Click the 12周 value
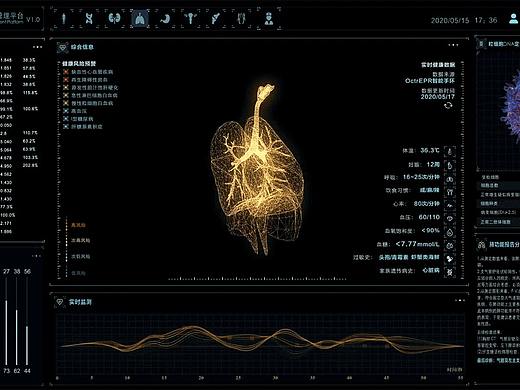The width and height of the screenshot is (520, 390). [433, 164]
